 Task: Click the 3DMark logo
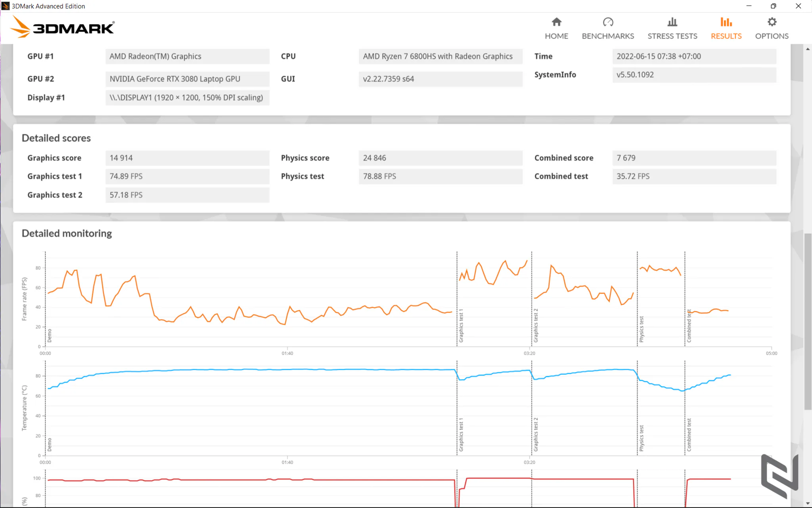(x=63, y=27)
